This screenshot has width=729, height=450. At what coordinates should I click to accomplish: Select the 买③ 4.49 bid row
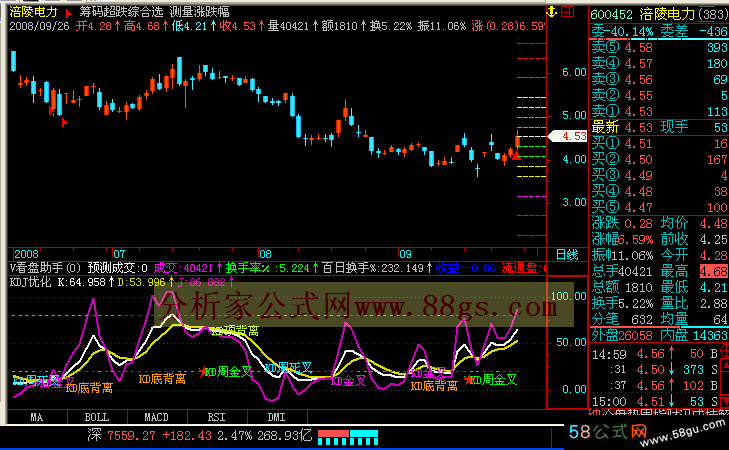tap(659, 175)
